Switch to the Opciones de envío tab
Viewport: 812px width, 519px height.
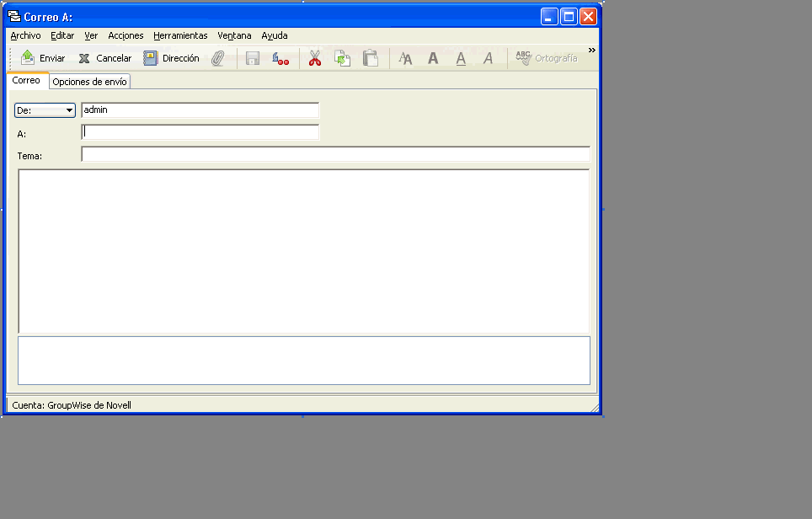click(89, 82)
